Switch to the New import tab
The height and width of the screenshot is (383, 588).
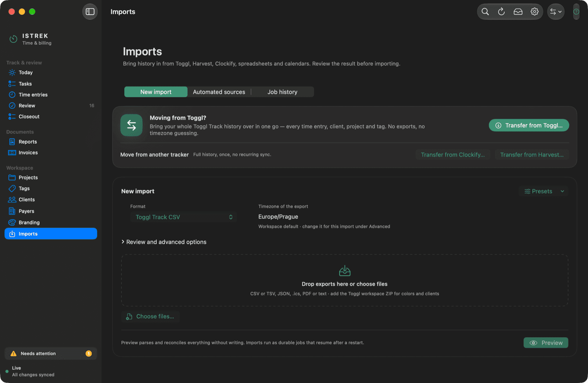coord(156,92)
